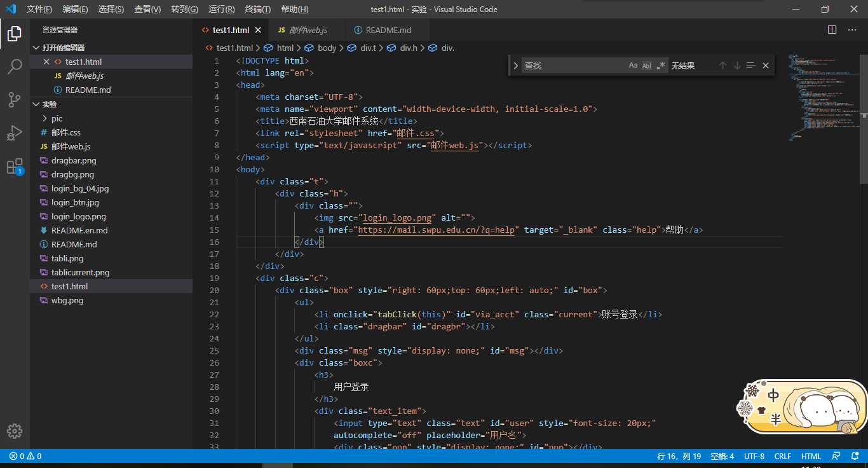Image resolution: width=868 pixels, height=468 pixels.
Task: Split the editor to the right
Action: [x=832, y=30]
